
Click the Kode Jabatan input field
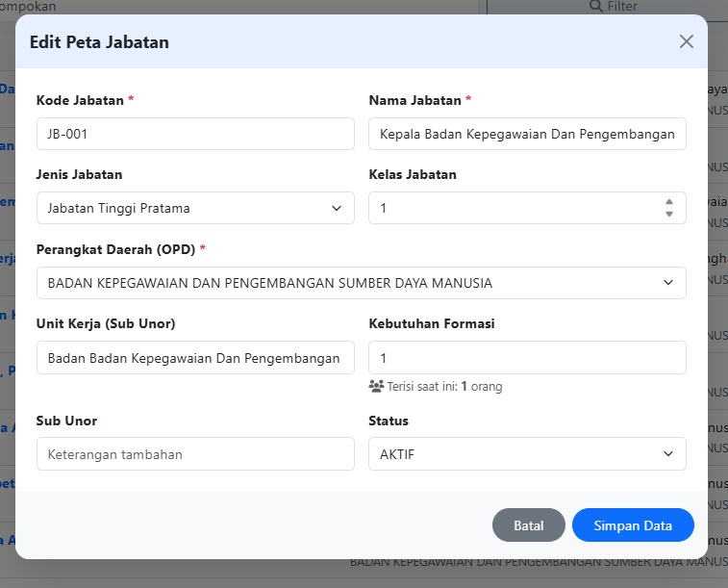coord(195,134)
